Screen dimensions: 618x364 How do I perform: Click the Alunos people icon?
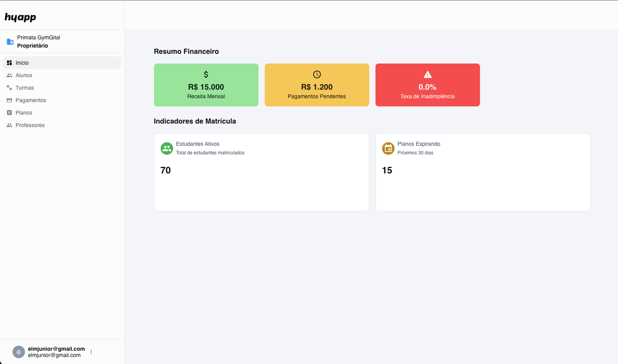tap(9, 75)
